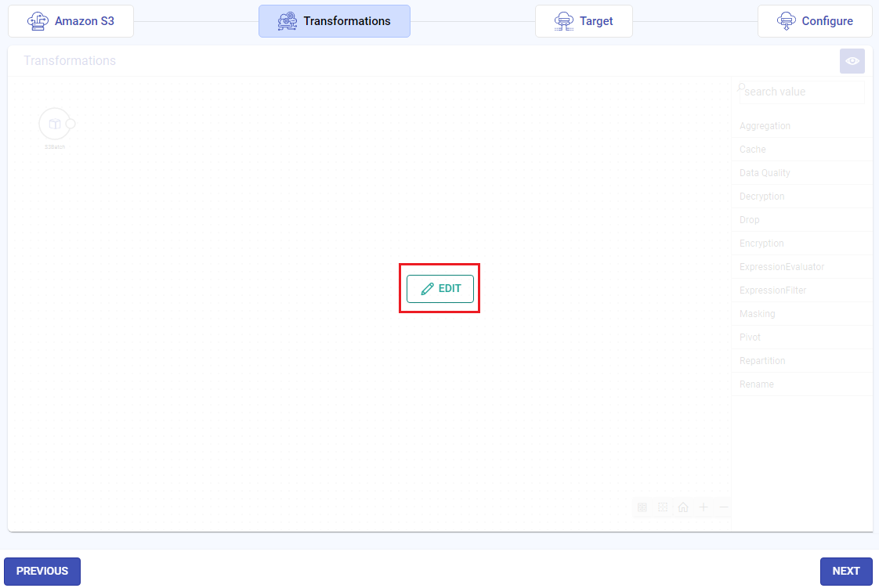Click the S3Batch node output connector circle
The height and width of the screenshot is (588, 879).
coord(71,124)
